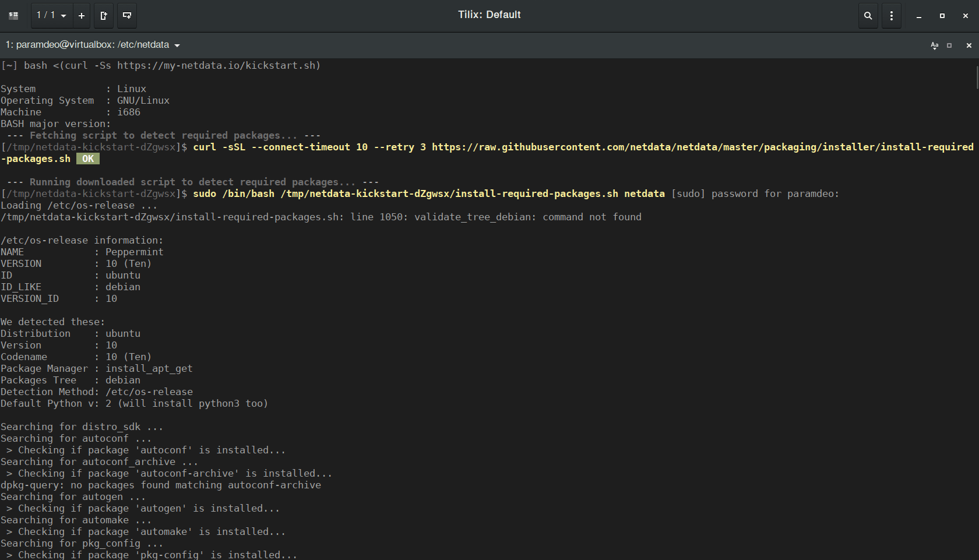Image resolution: width=979 pixels, height=560 pixels.
Task: Maximize the Tilix window
Action: 942,16
